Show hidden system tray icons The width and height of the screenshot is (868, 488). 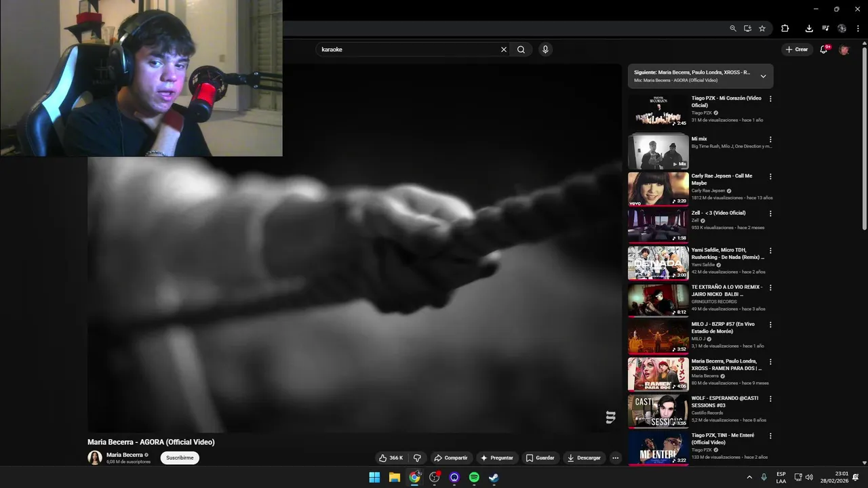point(749,477)
